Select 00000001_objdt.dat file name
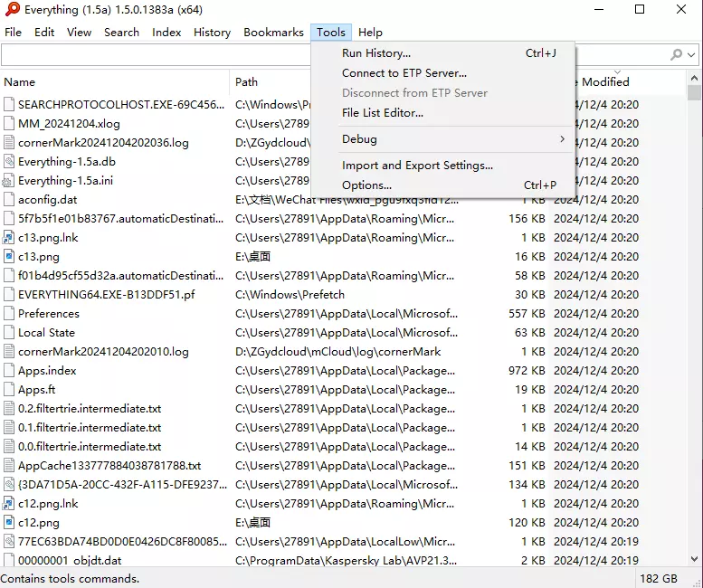Image resolution: width=703 pixels, height=588 pixels. pos(70,560)
